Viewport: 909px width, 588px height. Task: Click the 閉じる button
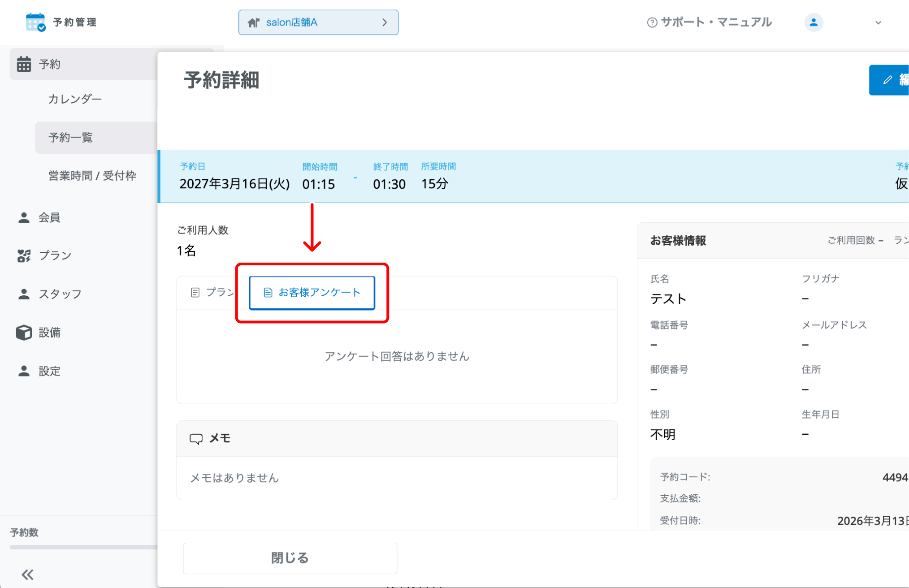point(290,558)
